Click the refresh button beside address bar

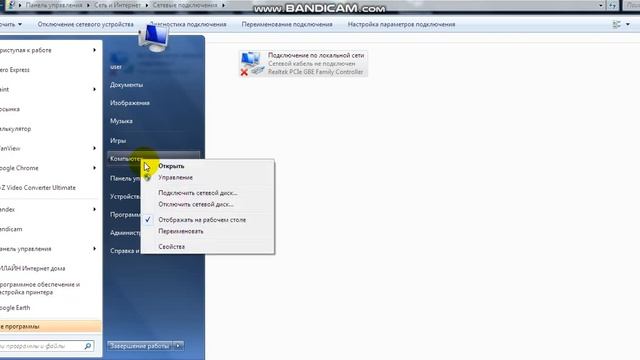612,5
